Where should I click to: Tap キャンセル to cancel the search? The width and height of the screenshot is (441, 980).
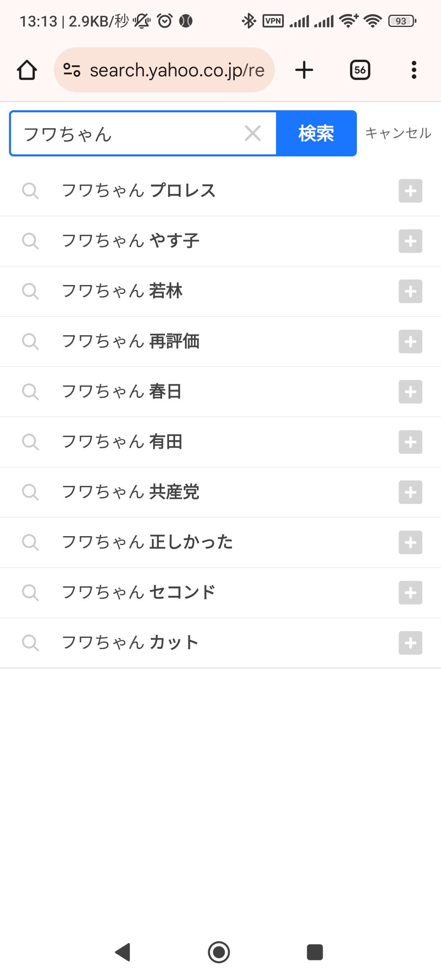(x=398, y=133)
